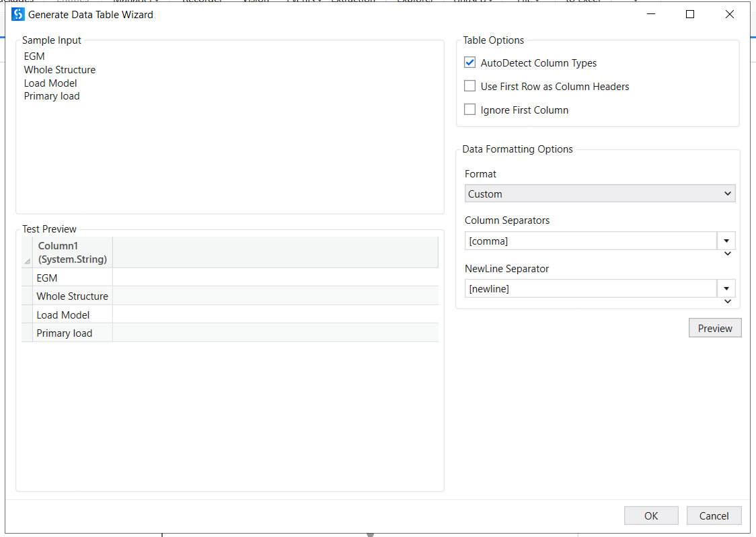The height and width of the screenshot is (537, 756).
Task: Select the EGM row in Test Preview
Action: [72, 278]
